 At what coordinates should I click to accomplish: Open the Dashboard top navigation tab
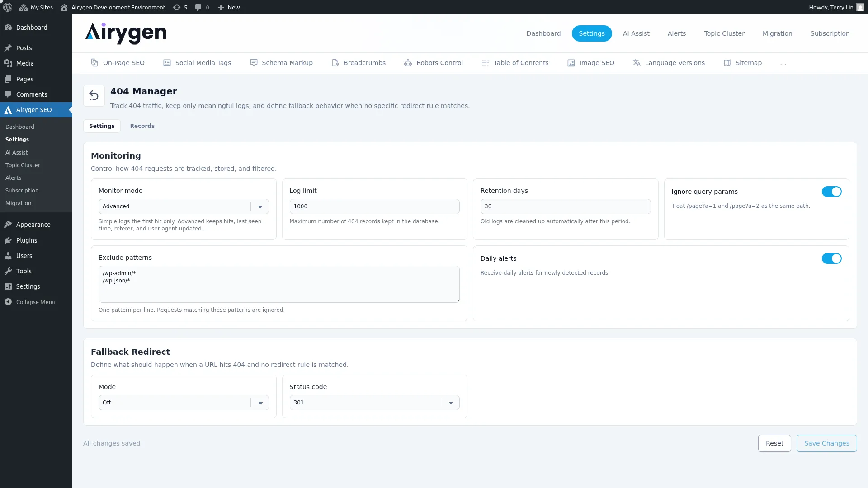pos(543,33)
